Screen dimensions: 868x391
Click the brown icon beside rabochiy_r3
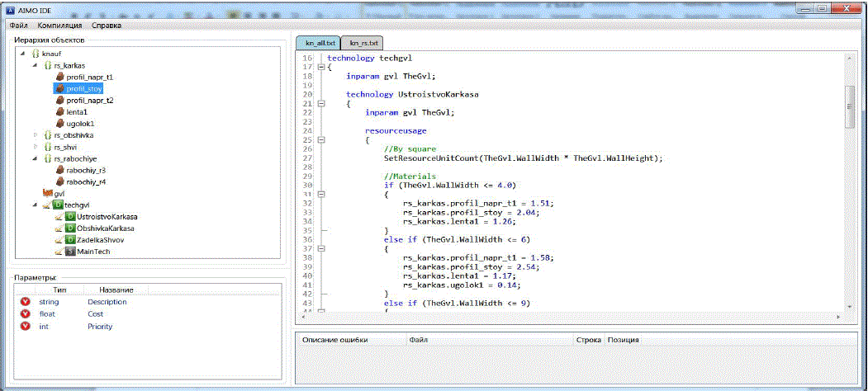click(x=59, y=170)
